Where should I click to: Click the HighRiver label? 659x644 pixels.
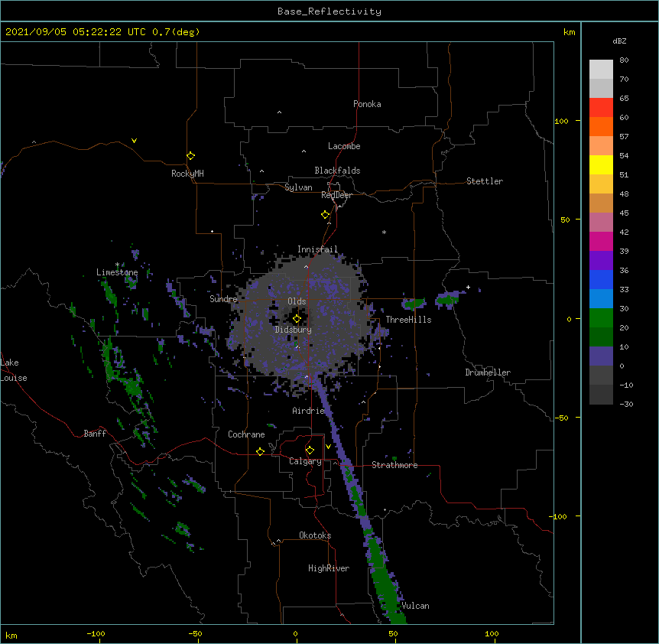coord(329,568)
